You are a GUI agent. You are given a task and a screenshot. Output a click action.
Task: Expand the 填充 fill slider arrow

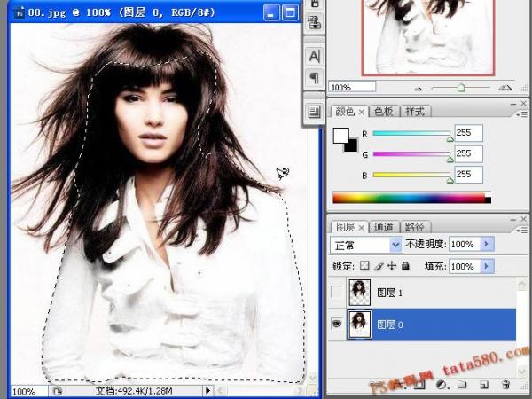click(487, 266)
